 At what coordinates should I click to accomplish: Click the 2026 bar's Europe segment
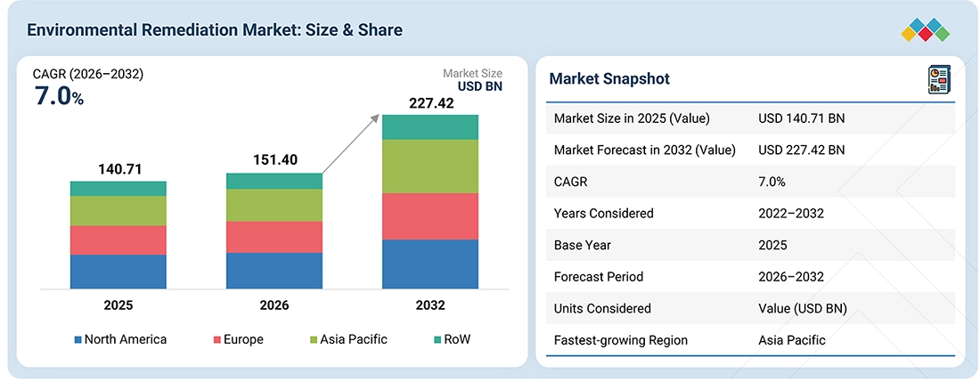274,237
